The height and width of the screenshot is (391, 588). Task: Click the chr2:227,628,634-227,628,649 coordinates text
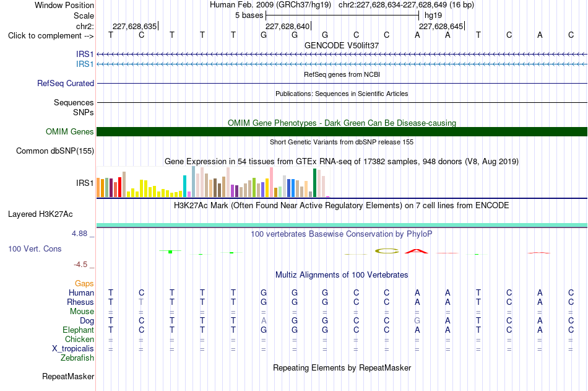pyautogui.click(x=392, y=5)
